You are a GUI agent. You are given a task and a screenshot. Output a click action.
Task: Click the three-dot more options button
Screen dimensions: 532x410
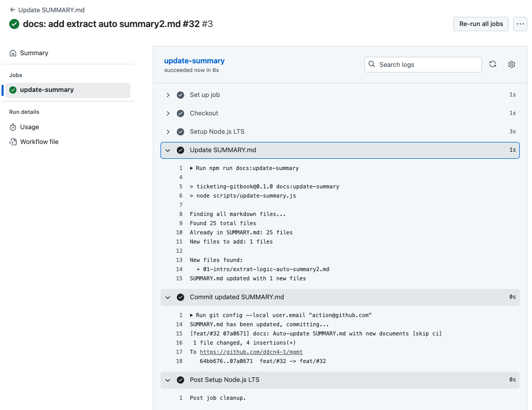coord(520,24)
